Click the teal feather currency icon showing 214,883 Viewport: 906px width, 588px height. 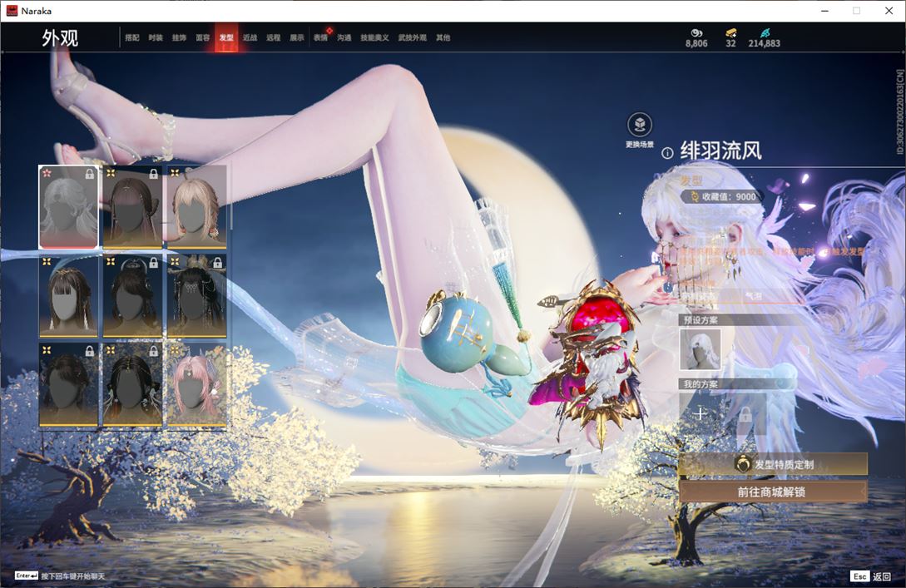point(765,33)
